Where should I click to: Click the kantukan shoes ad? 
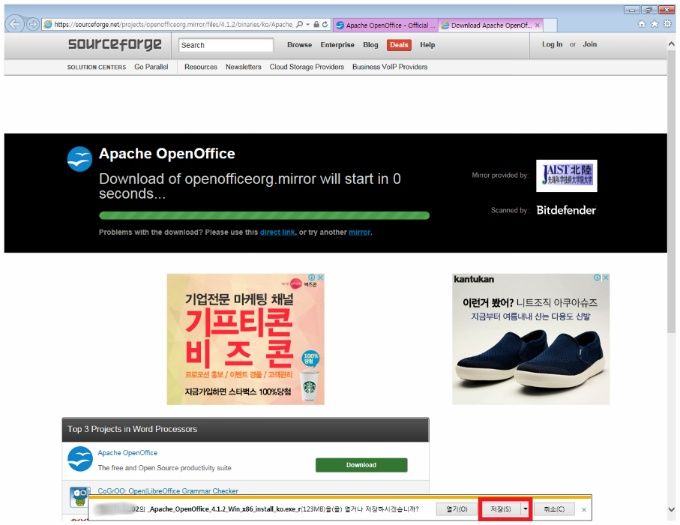531,339
